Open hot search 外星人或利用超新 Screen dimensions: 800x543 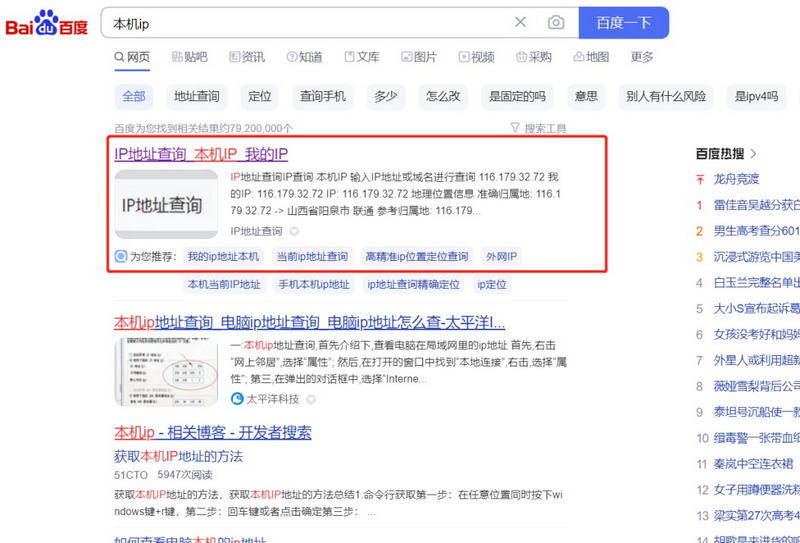(x=757, y=360)
